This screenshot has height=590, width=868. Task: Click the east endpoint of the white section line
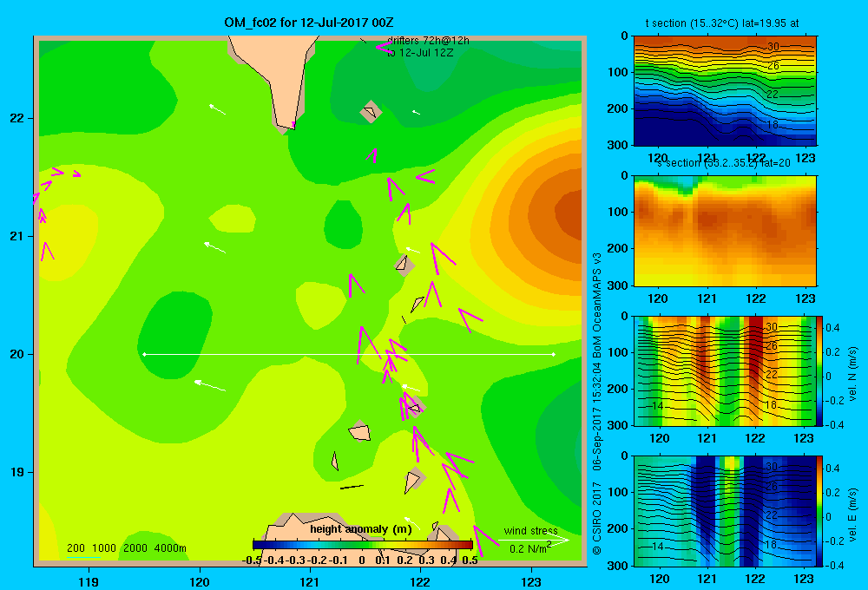(x=554, y=354)
